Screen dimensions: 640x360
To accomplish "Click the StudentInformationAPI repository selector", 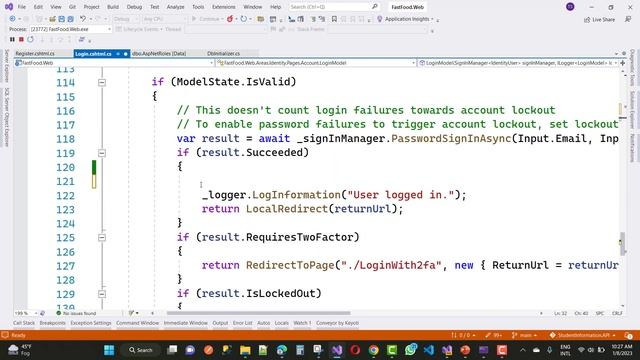I will point(582,335).
